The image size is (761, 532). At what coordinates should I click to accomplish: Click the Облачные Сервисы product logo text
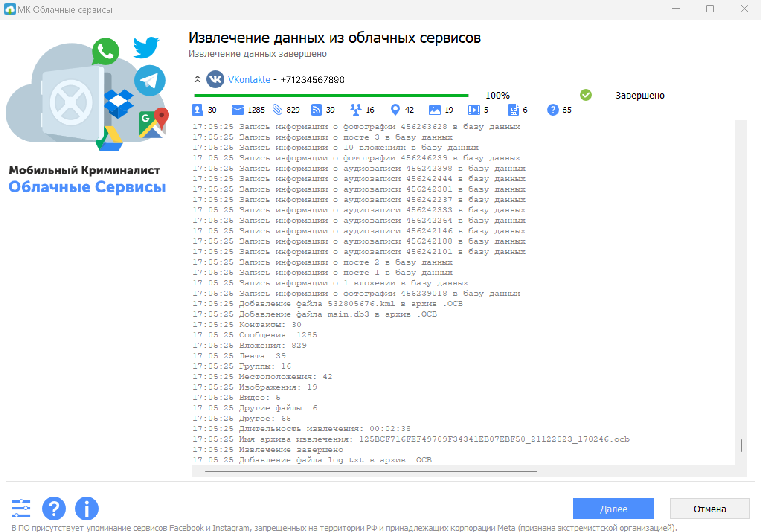point(87,187)
